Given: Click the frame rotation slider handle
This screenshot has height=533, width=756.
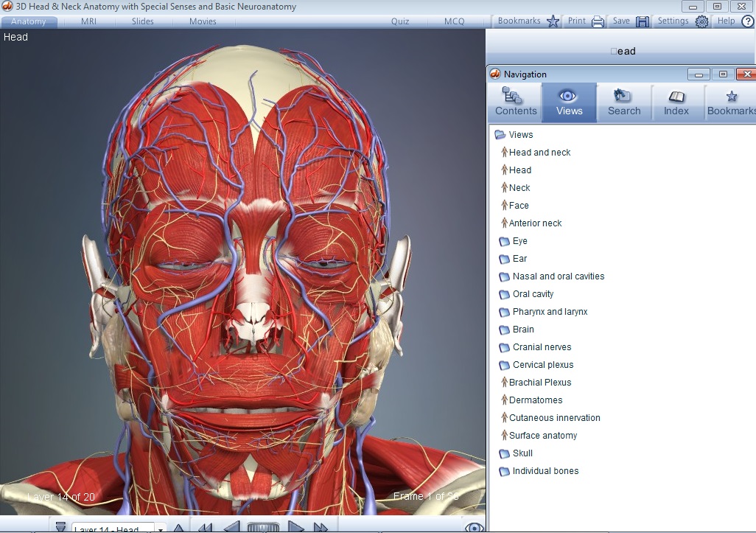Looking at the screenshot, I should pyautogui.click(x=263, y=528).
